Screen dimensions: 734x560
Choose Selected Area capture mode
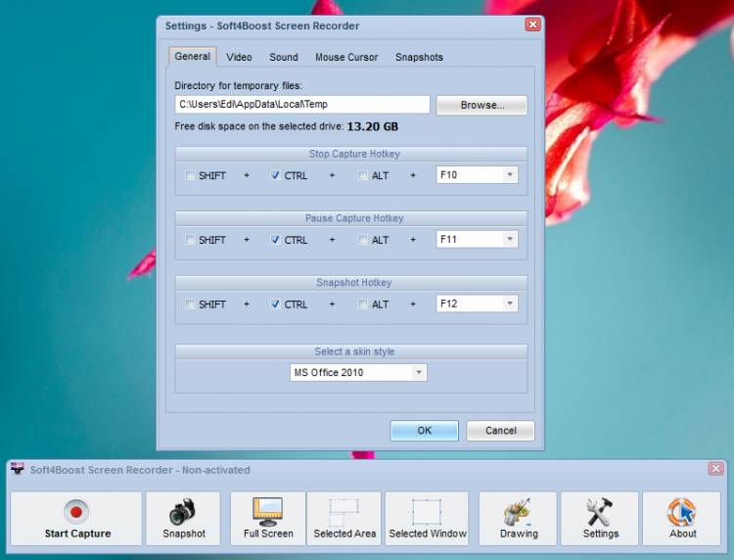344,518
